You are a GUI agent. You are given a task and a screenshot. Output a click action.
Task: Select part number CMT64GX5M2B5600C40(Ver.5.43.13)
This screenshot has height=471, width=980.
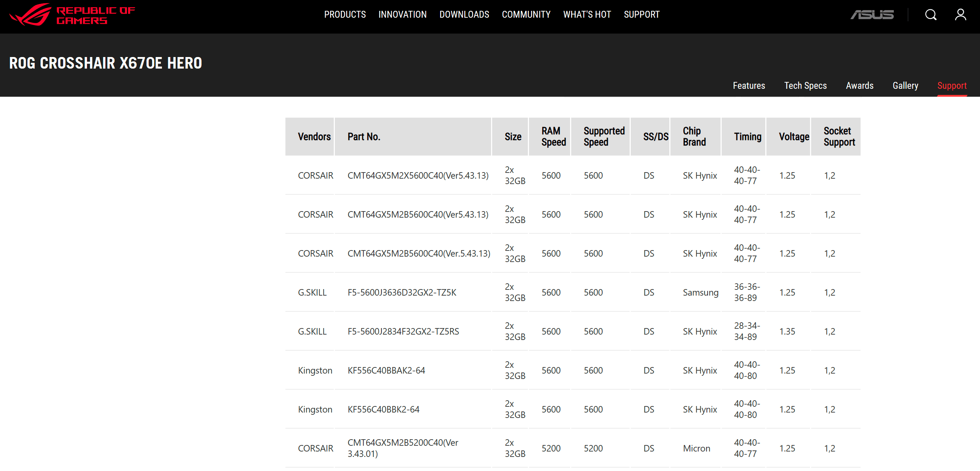(x=419, y=253)
